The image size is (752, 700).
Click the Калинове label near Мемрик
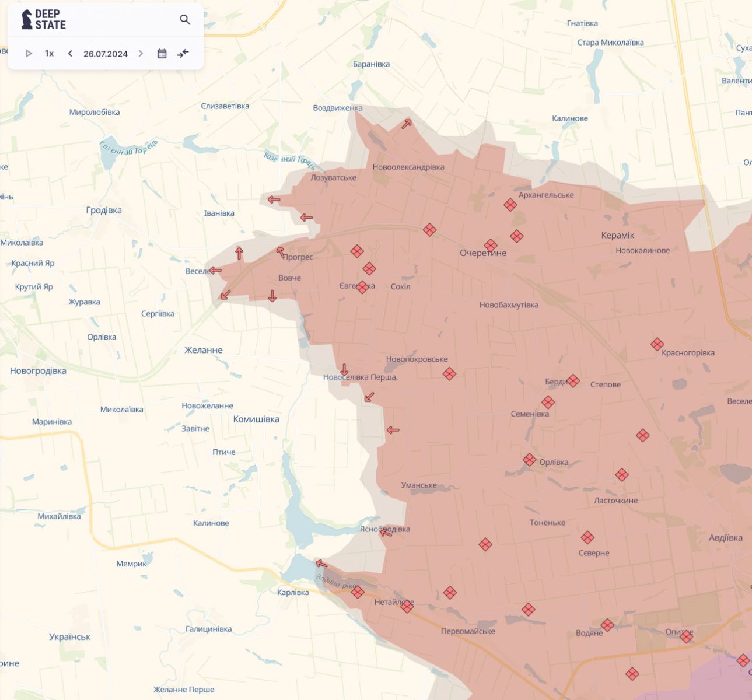[x=211, y=523]
